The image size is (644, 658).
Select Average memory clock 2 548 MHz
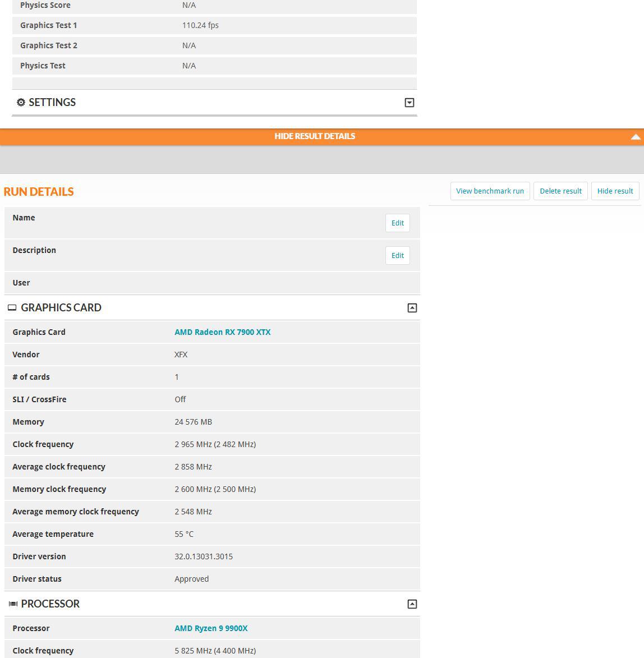point(193,512)
